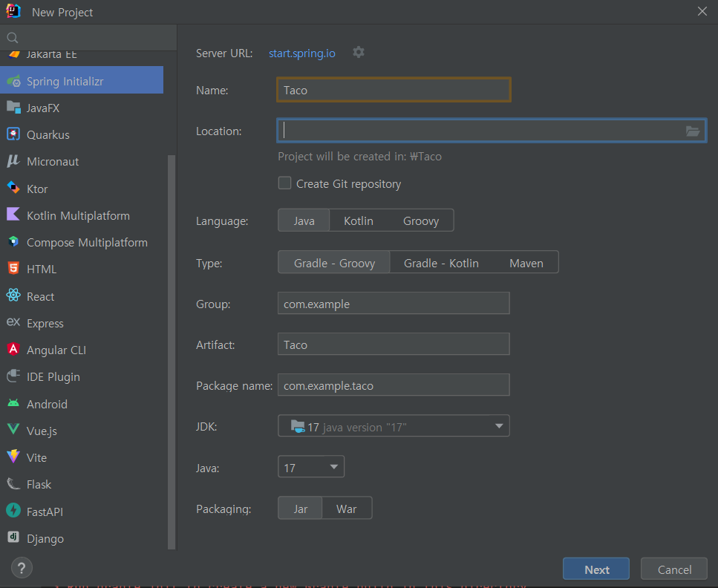Select the IDE Plugin icon

pos(14,376)
